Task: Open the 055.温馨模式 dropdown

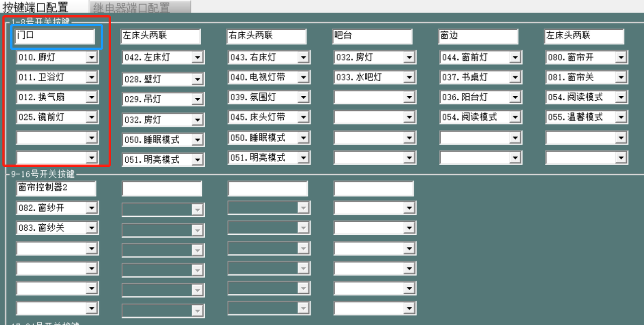Action: pyautogui.click(x=621, y=117)
